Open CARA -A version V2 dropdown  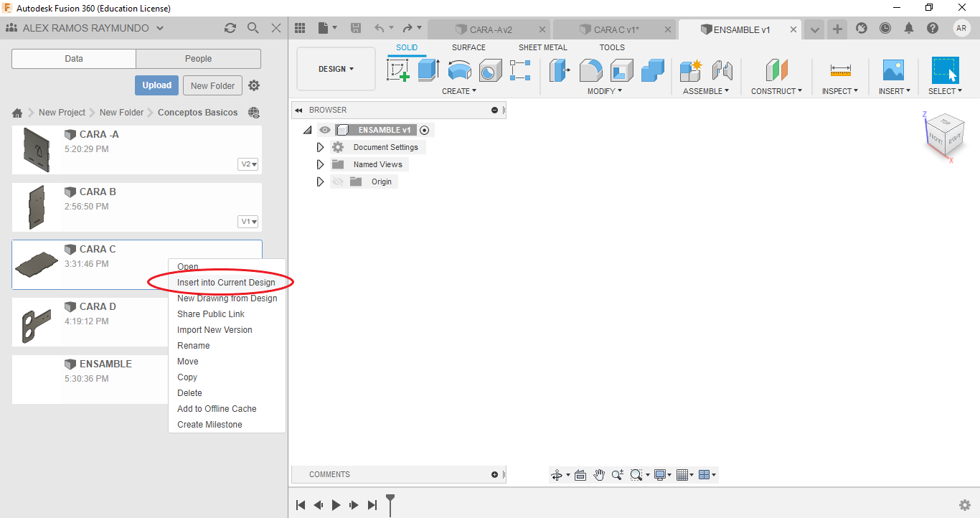248,164
